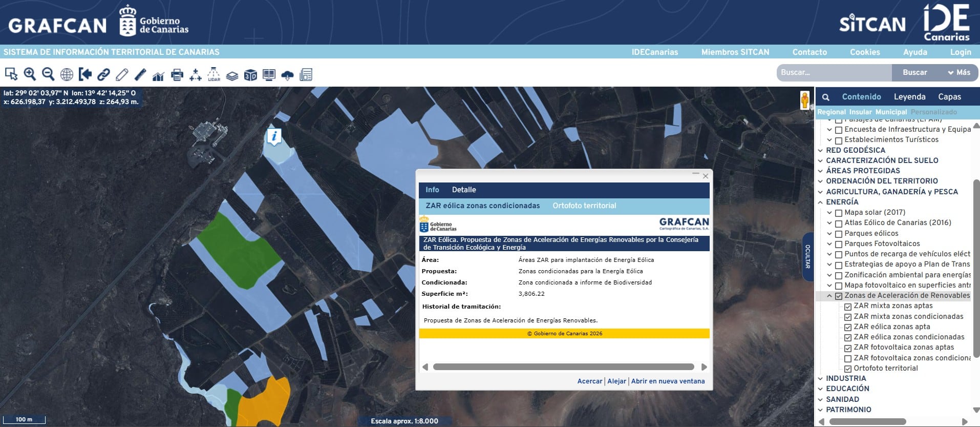Click the Abrir en nueva ventana link

click(x=668, y=381)
